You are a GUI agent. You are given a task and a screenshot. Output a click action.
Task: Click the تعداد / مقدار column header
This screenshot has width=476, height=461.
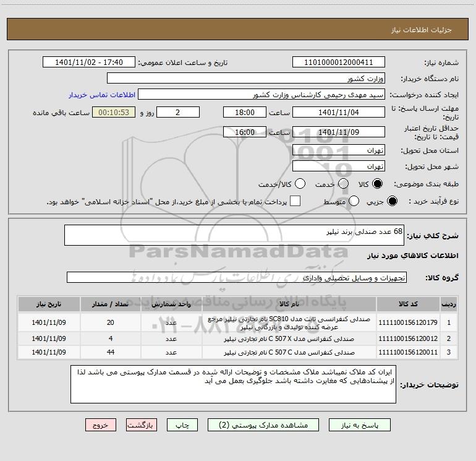tap(111, 304)
